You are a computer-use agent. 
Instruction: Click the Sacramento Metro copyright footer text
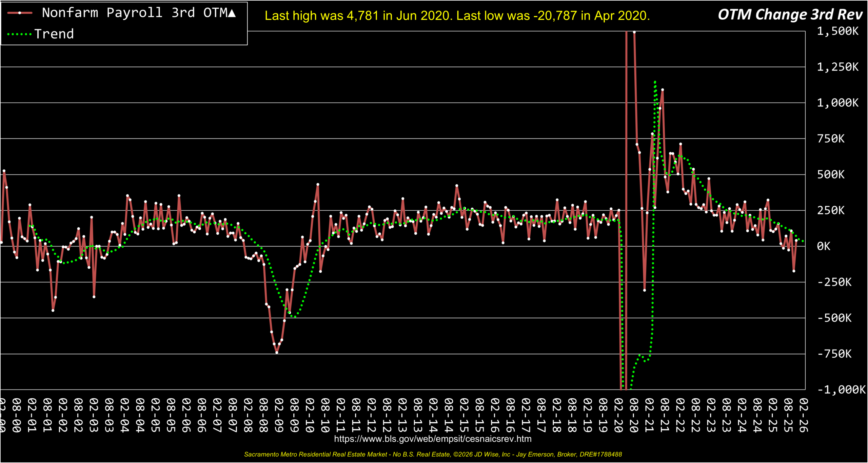[x=433, y=455]
